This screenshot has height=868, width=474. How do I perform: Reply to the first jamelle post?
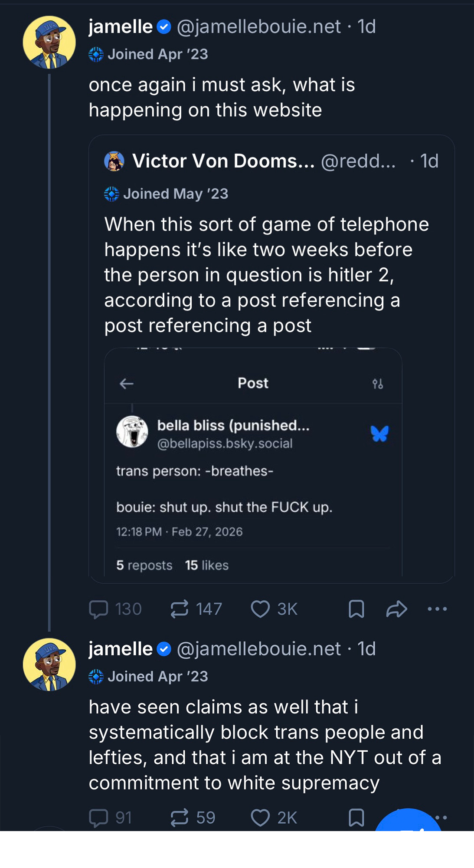click(x=98, y=609)
